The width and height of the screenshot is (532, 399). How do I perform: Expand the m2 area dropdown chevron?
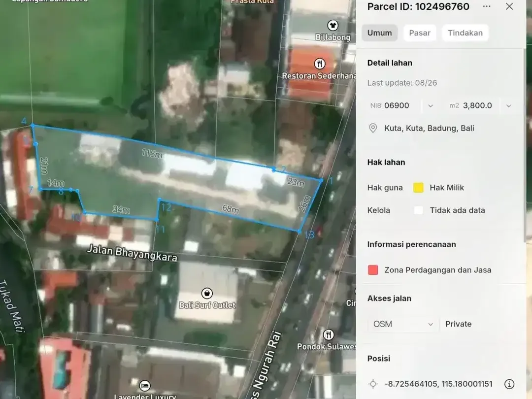[x=508, y=106]
